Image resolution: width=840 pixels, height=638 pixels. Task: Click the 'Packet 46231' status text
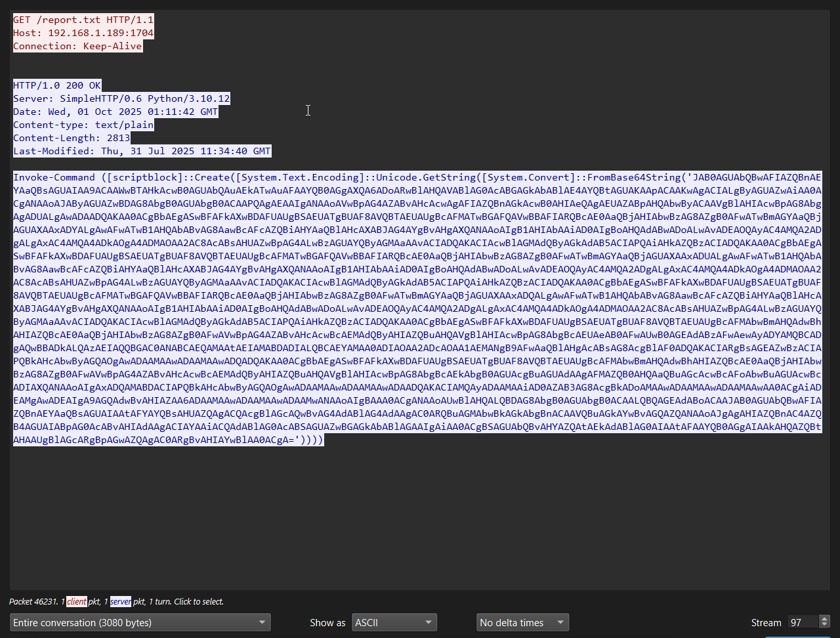33,602
